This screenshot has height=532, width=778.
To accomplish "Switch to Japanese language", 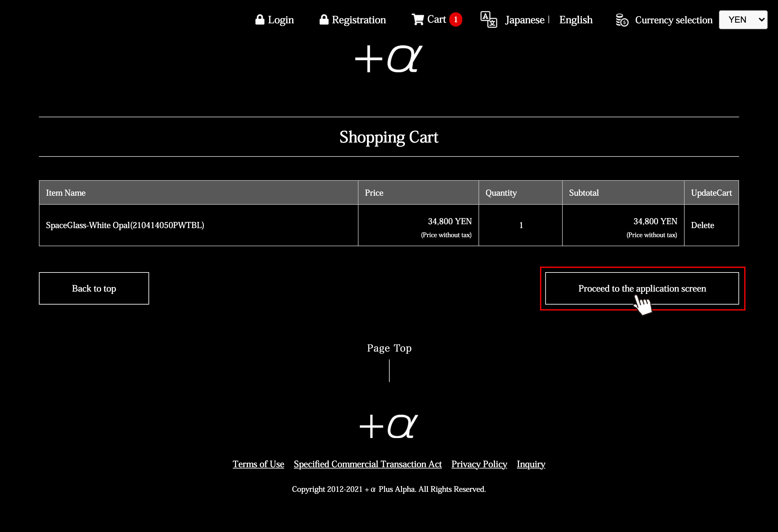I will pyautogui.click(x=525, y=19).
